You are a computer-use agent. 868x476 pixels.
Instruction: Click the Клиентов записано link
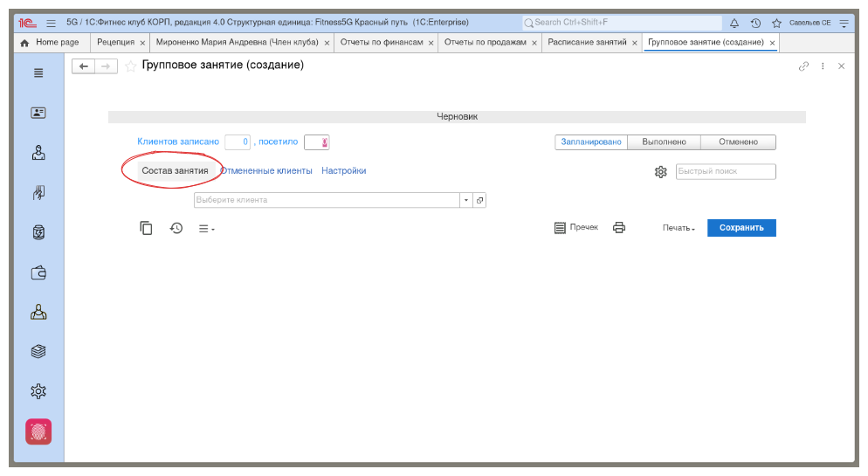[178, 142]
